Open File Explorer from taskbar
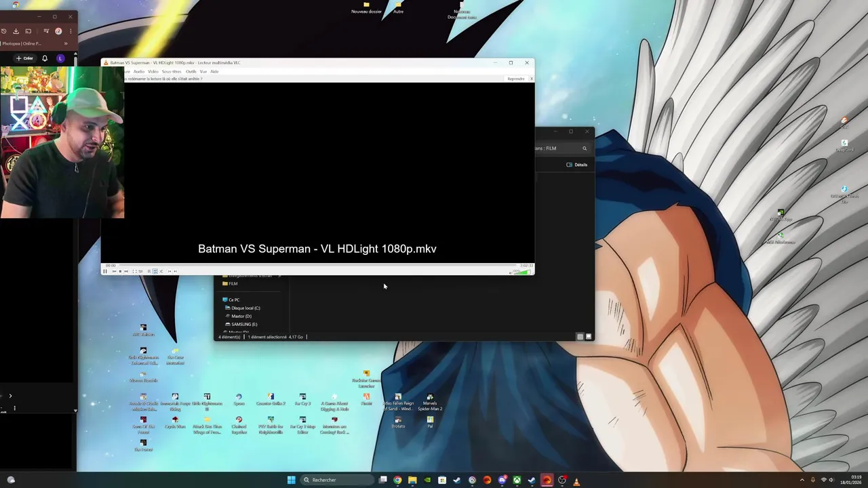 tap(412, 480)
